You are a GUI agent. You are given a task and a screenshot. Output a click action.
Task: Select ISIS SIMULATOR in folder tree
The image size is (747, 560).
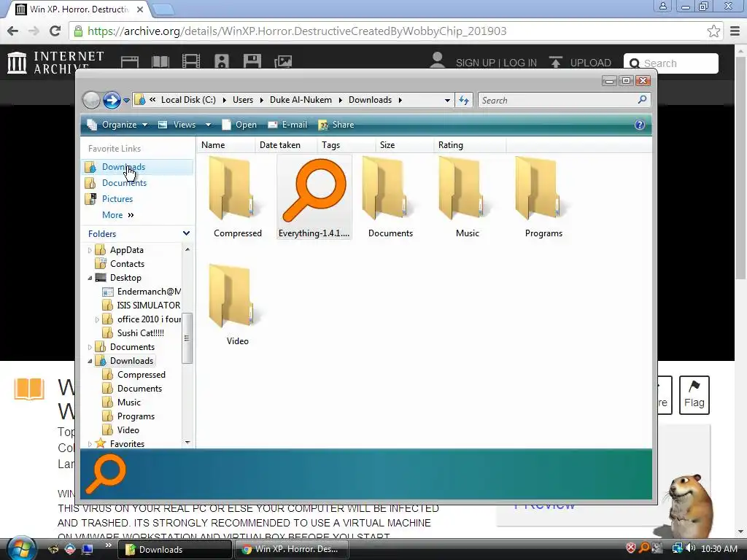pos(148,306)
